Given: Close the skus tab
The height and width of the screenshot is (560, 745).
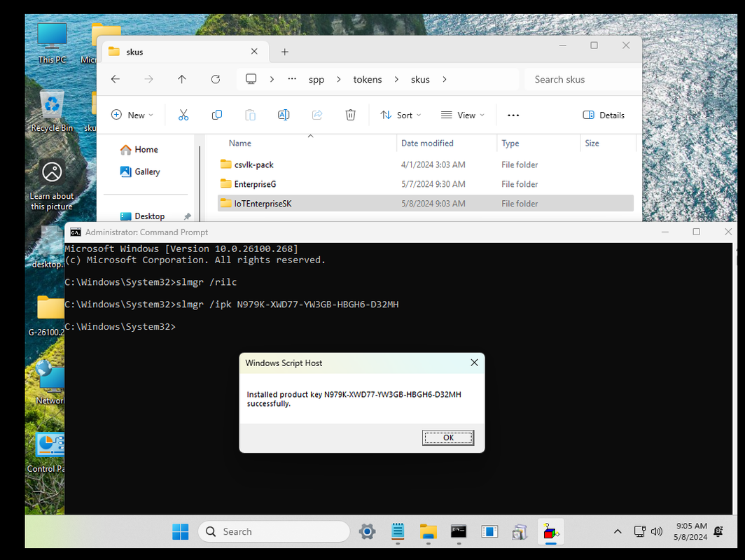Looking at the screenshot, I should (x=254, y=51).
